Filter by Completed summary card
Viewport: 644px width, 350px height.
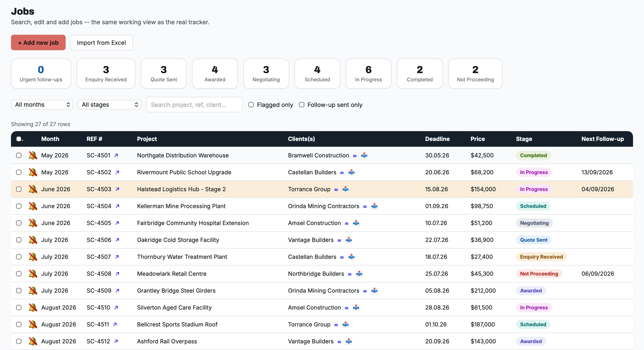tap(420, 73)
